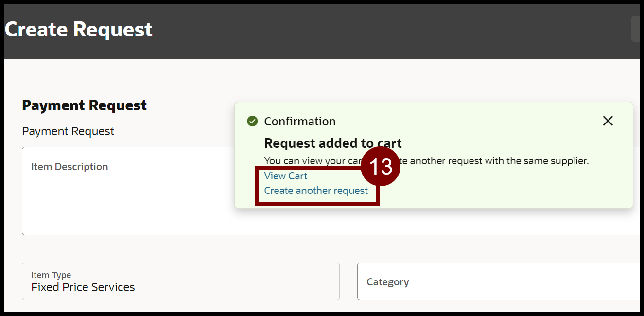Click the Confirmation title text
The width and height of the screenshot is (644, 316).
point(300,122)
